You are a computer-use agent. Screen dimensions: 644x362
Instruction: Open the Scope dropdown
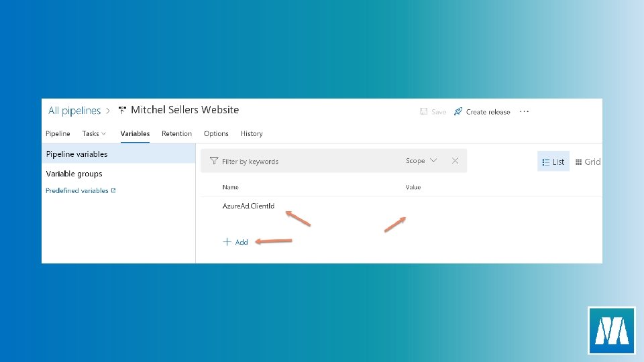[421, 160]
